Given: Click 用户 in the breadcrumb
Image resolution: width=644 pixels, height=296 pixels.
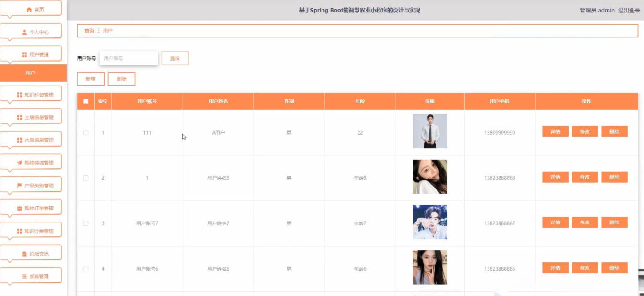Looking at the screenshot, I should [x=107, y=31].
